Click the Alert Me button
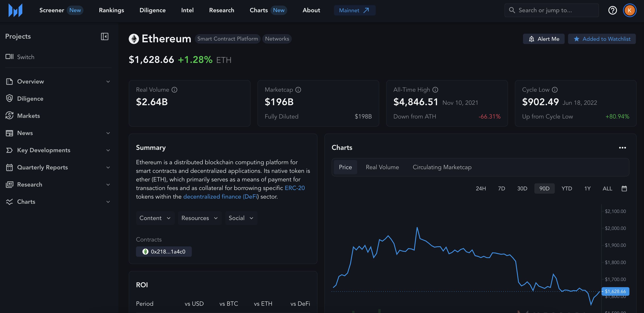 (x=544, y=39)
